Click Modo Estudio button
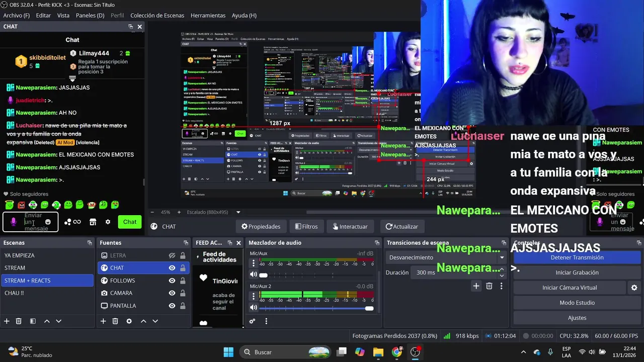 [577, 303]
